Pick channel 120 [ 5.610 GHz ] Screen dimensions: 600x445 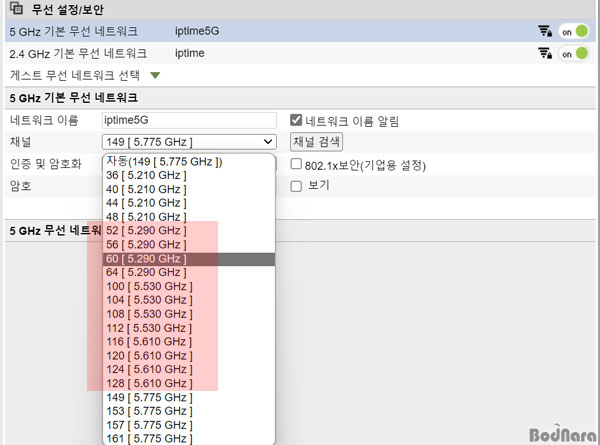coord(189,355)
